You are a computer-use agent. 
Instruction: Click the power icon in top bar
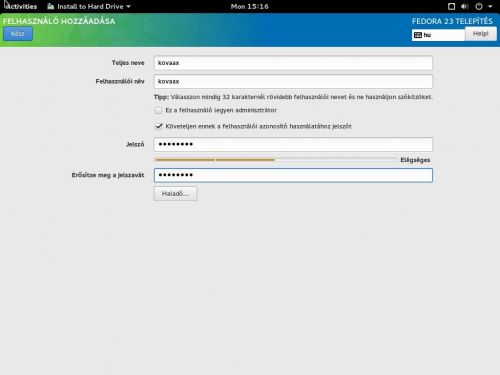(479, 6)
